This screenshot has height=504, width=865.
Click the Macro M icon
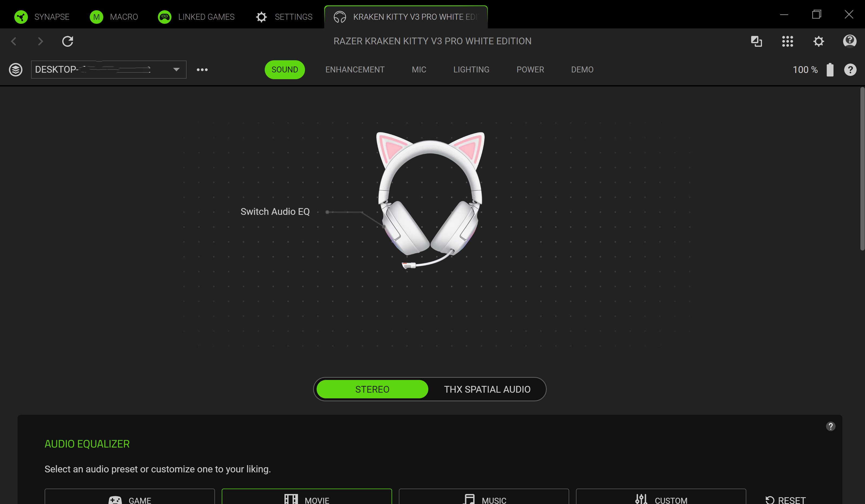click(97, 17)
